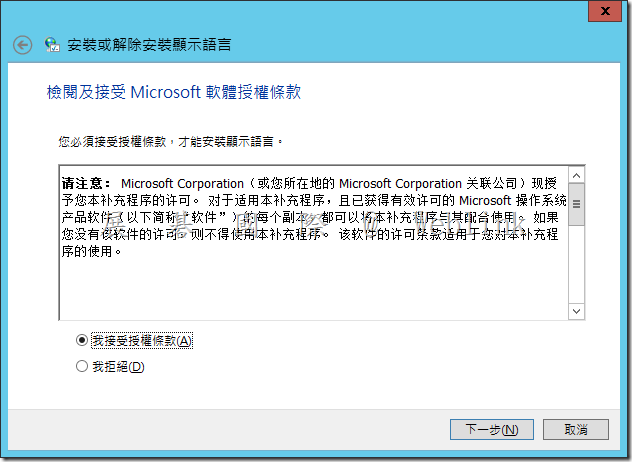
Task: Click the 請注意 bold text in license
Action: coord(85,183)
